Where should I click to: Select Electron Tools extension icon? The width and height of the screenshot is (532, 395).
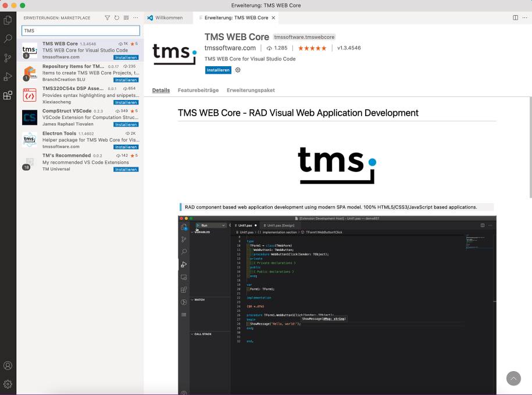coord(30,140)
